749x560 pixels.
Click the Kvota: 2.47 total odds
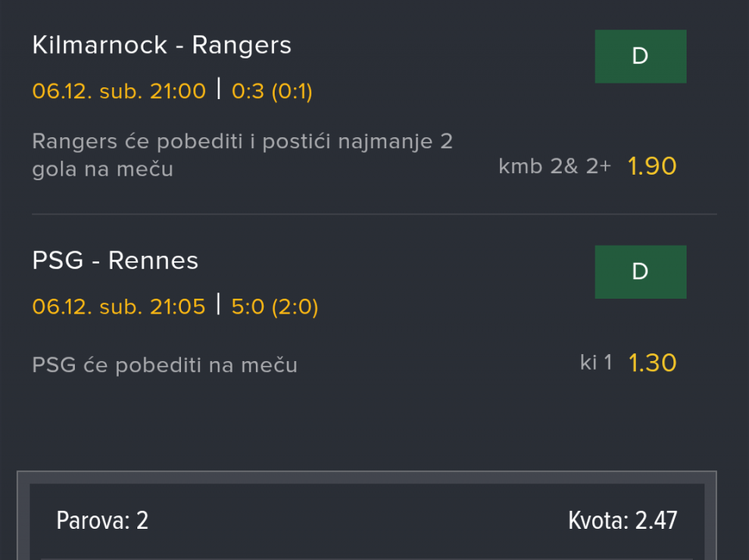623,520
